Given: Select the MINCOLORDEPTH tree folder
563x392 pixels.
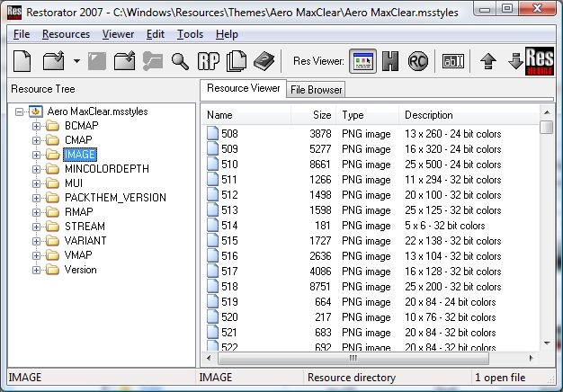Looking at the screenshot, I should [107, 169].
